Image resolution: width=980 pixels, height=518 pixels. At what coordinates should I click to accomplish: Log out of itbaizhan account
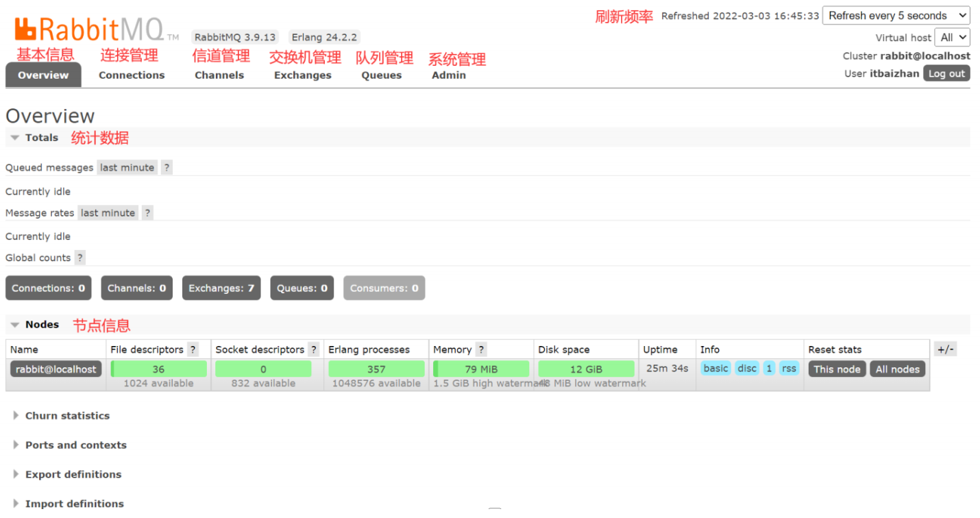point(946,74)
